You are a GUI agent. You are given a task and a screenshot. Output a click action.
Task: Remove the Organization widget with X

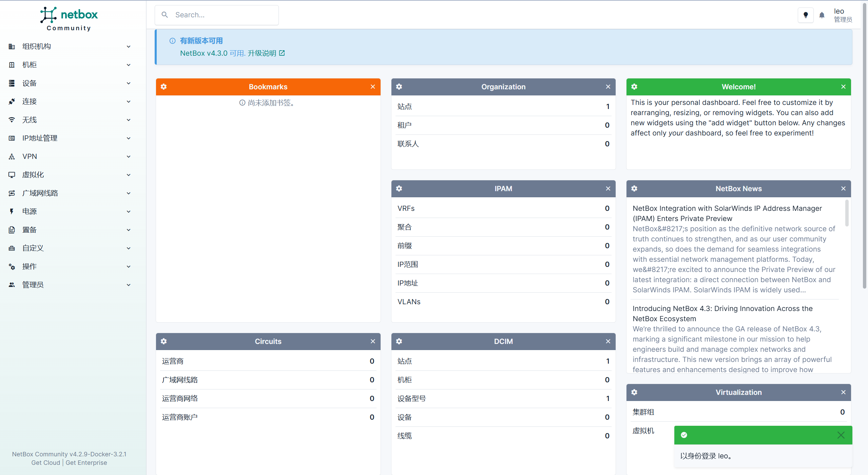coord(608,87)
